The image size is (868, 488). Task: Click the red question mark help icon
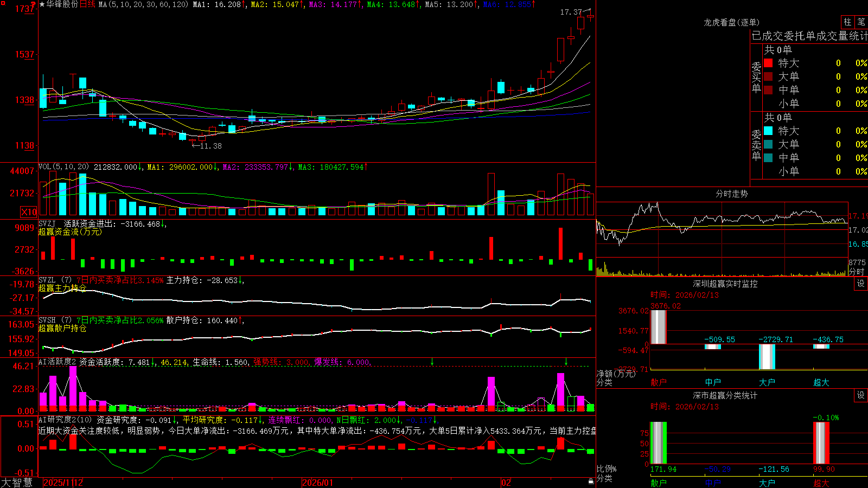pos(34,4)
